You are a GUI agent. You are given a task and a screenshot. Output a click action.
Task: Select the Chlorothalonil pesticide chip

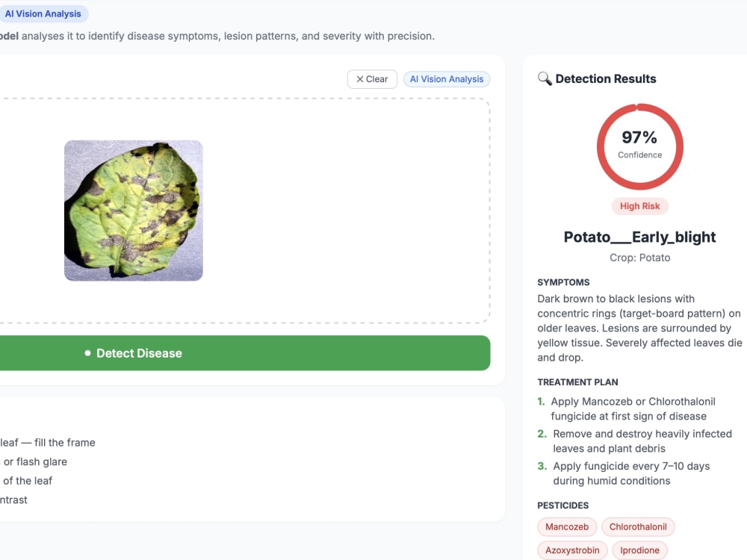click(x=638, y=526)
